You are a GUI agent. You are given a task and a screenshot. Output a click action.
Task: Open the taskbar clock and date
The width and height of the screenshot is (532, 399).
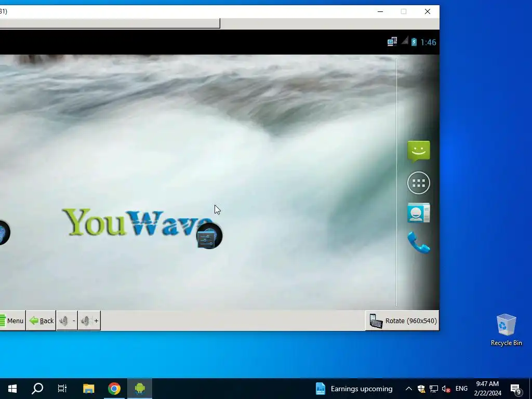tap(487, 389)
